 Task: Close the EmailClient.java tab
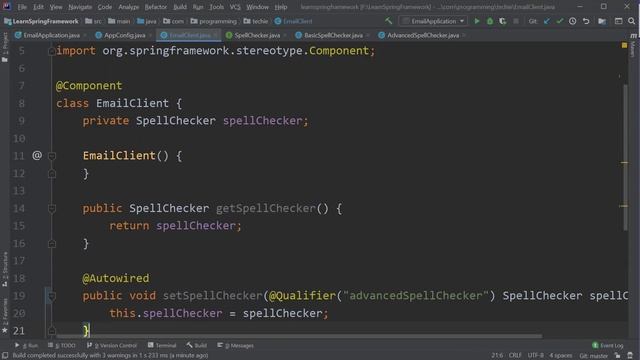pyautogui.click(x=216, y=36)
